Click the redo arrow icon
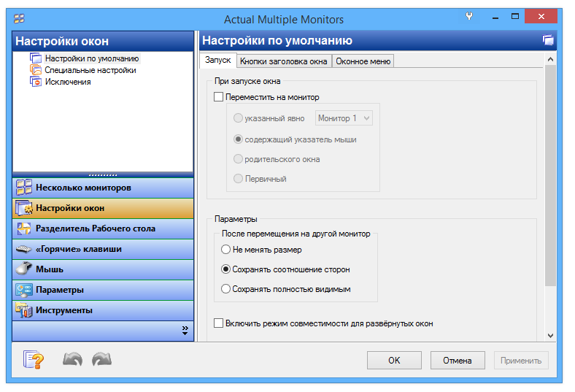 click(x=101, y=359)
